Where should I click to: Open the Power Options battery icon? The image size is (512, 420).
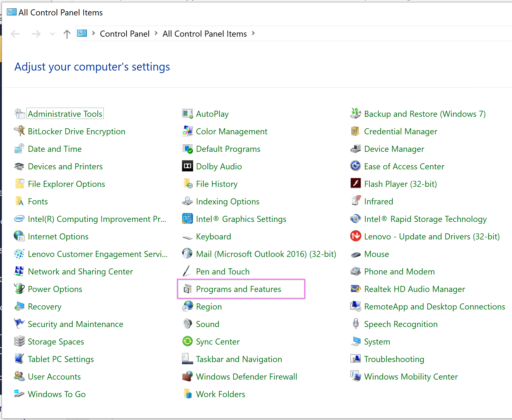pos(19,289)
